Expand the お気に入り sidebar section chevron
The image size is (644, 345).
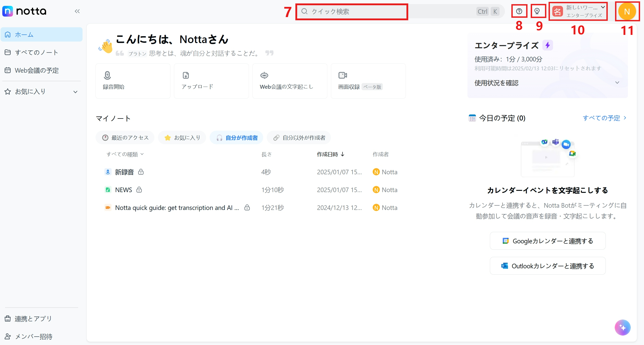click(75, 92)
